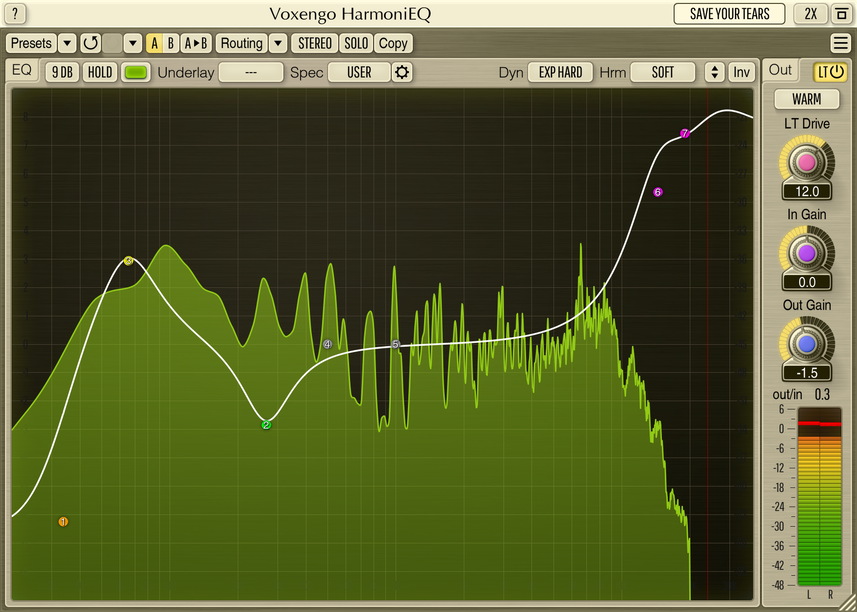Click the WARM mode button
Viewport: 857px width, 612px height.
point(807,100)
